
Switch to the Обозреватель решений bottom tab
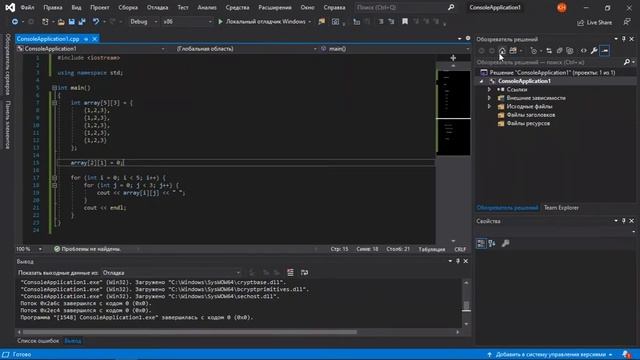[x=507, y=208]
